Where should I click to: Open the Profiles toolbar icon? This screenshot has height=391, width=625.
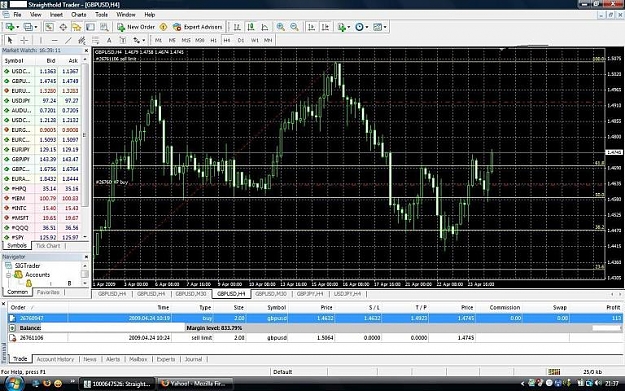tap(28, 27)
